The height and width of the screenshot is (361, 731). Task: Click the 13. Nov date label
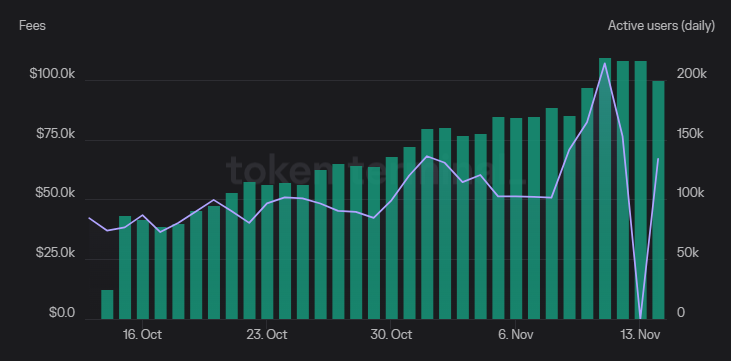[641, 334]
